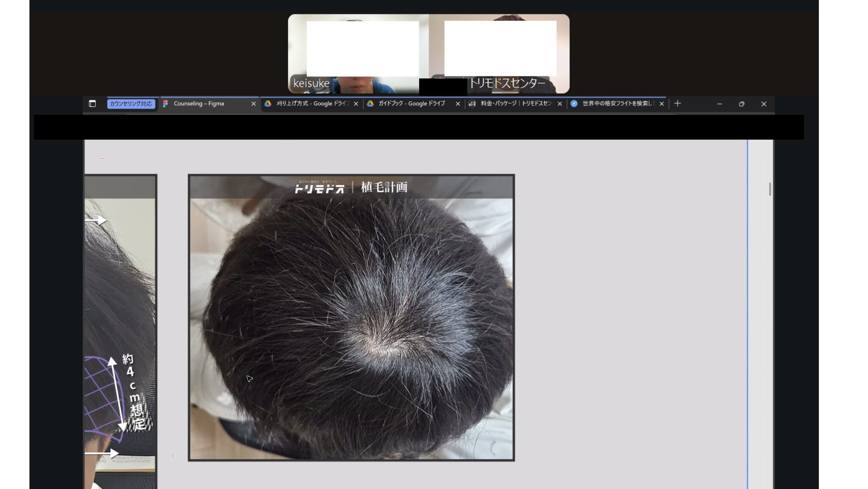Close the 世界中の格安フライト tab
868x489 pixels.
tap(662, 104)
